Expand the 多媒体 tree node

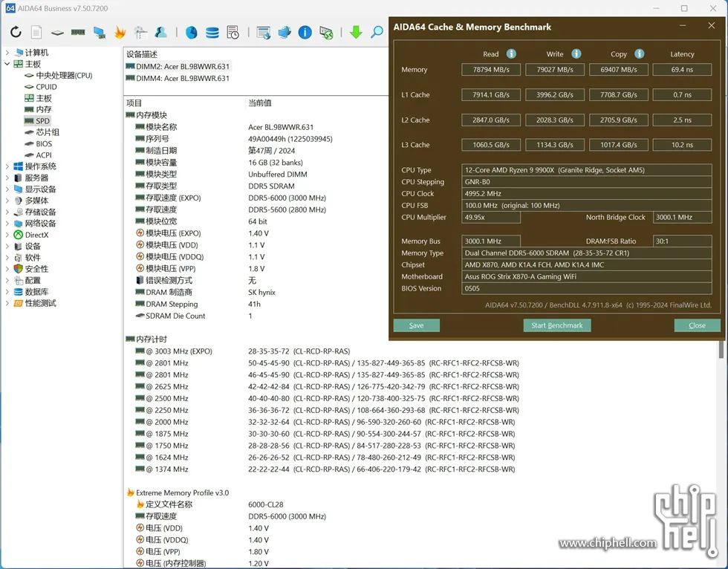pos(7,201)
